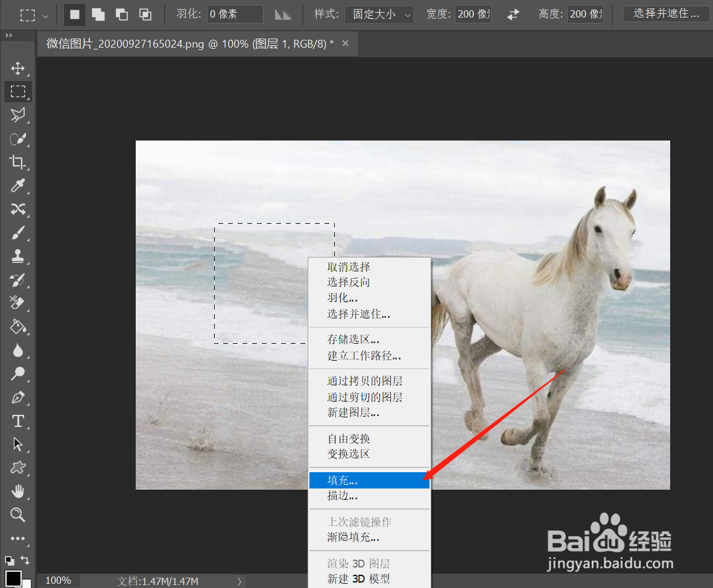Enable Subtract from Selection mode

pos(121,13)
